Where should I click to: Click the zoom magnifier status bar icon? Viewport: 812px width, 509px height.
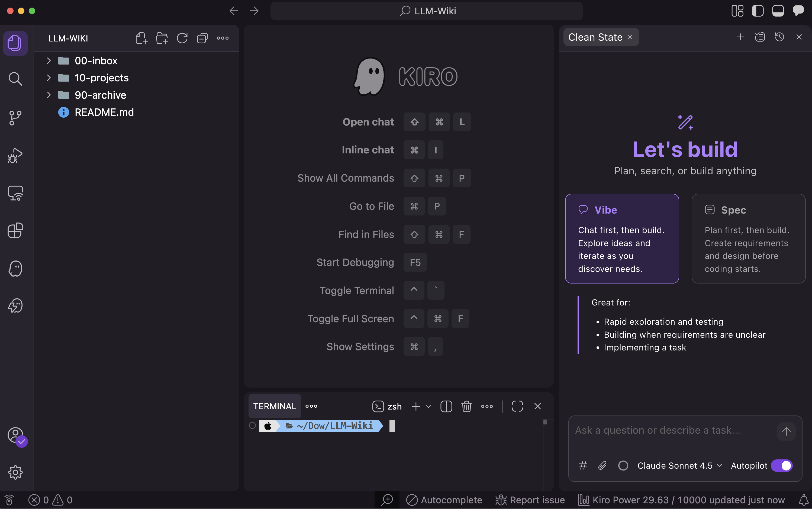[x=387, y=500]
